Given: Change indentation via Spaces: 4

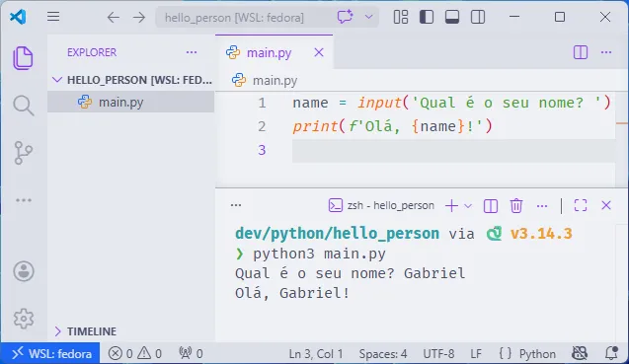Looking at the screenshot, I should click(383, 353).
